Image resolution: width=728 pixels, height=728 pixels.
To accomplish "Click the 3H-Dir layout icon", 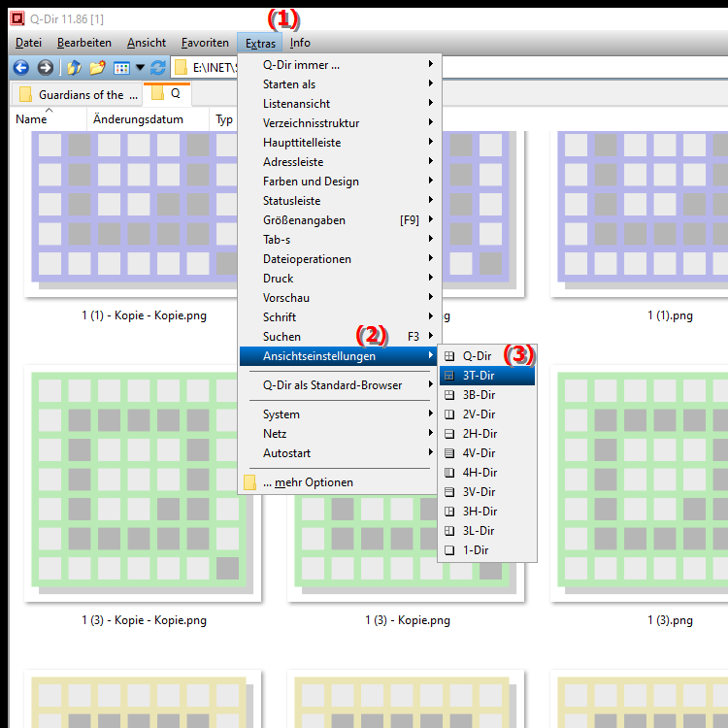I will pyautogui.click(x=449, y=512).
